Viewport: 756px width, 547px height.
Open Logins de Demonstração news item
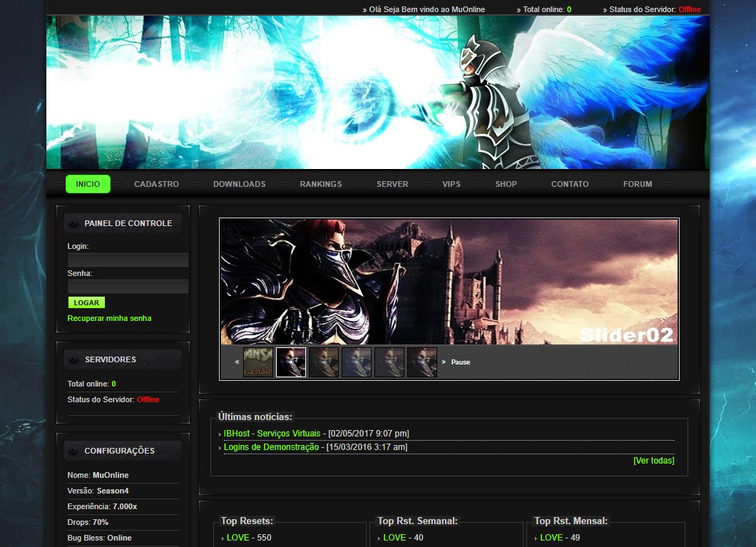[272, 446]
